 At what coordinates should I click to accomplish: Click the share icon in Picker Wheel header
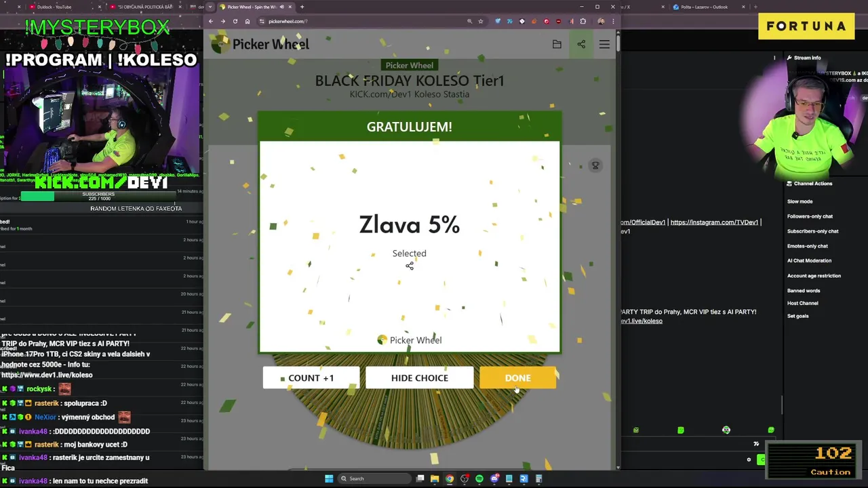(x=581, y=44)
